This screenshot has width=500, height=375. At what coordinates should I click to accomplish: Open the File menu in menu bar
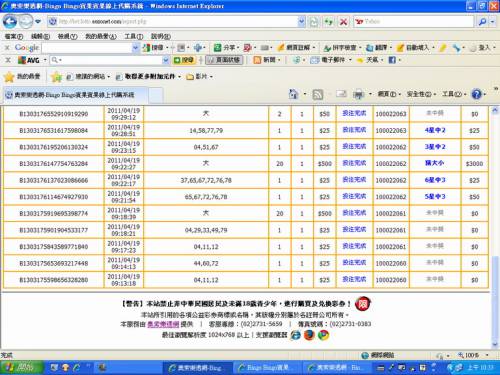click(14, 36)
